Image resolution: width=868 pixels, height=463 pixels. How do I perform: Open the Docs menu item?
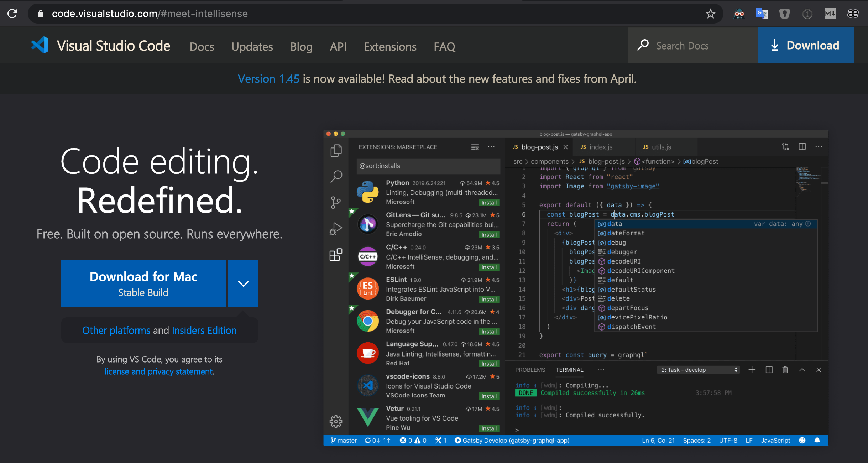point(202,46)
